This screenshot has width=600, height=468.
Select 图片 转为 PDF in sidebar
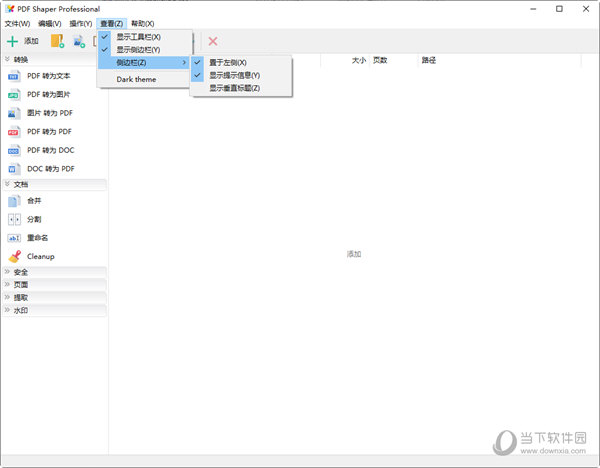point(50,113)
